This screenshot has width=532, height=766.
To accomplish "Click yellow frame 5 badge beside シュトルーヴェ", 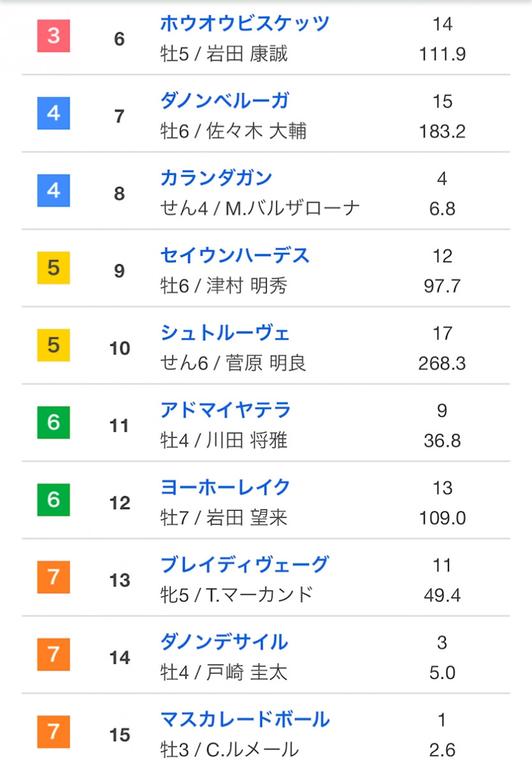I will 54,345.
